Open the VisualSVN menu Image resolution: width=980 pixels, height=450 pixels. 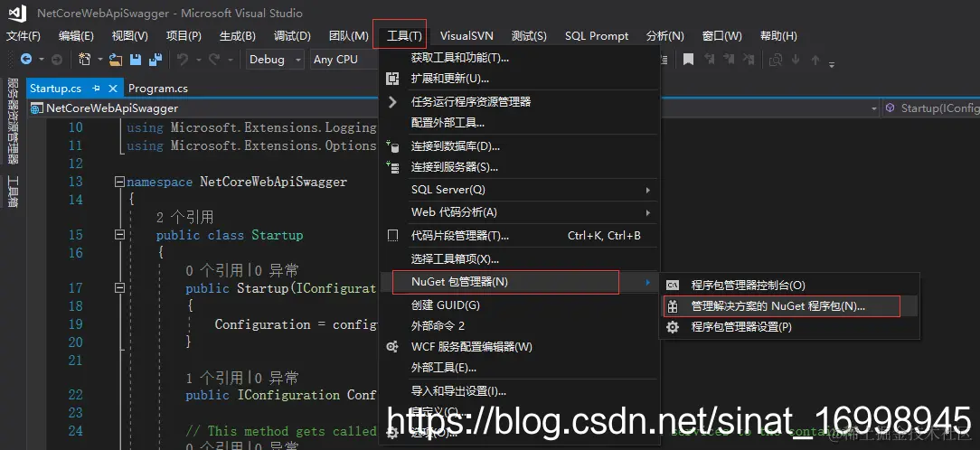point(466,35)
